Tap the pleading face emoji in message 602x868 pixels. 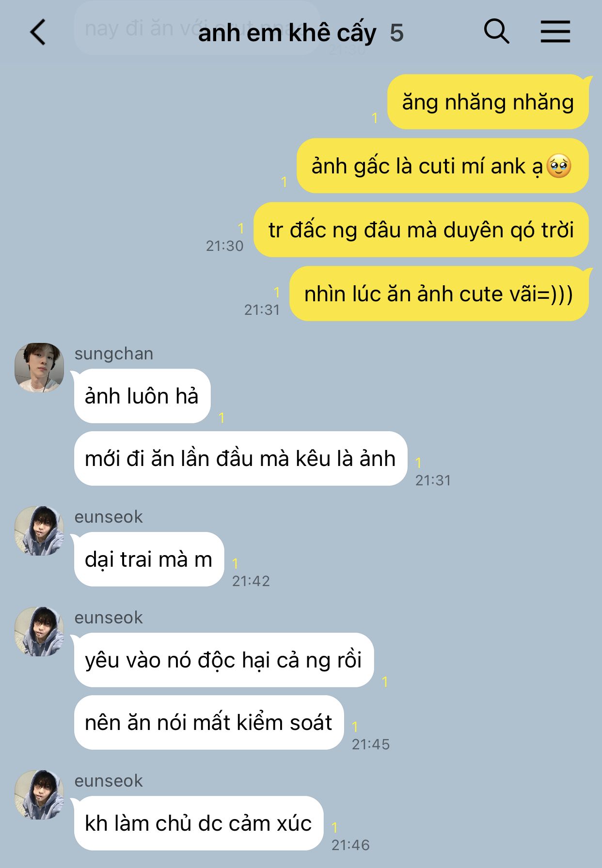(559, 166)
